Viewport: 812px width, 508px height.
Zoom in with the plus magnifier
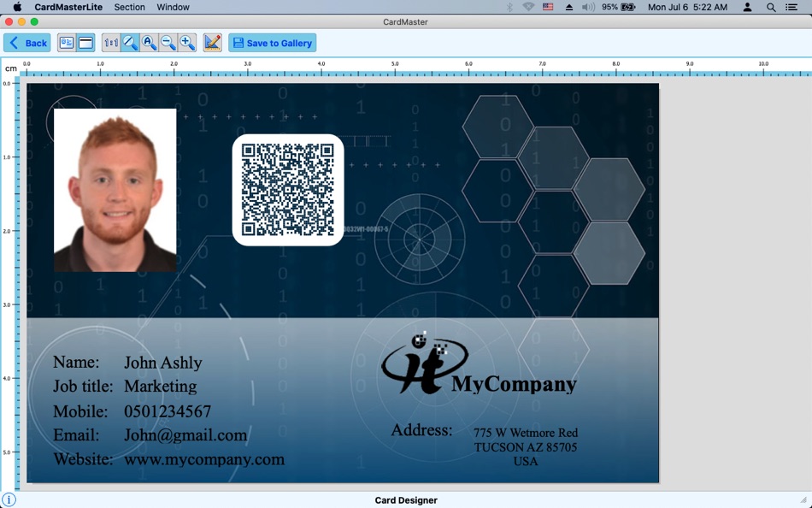coord(187,43)
